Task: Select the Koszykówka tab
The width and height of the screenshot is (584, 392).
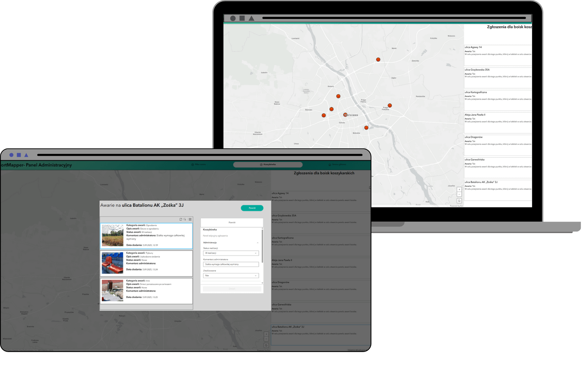Action: [268, 165]
